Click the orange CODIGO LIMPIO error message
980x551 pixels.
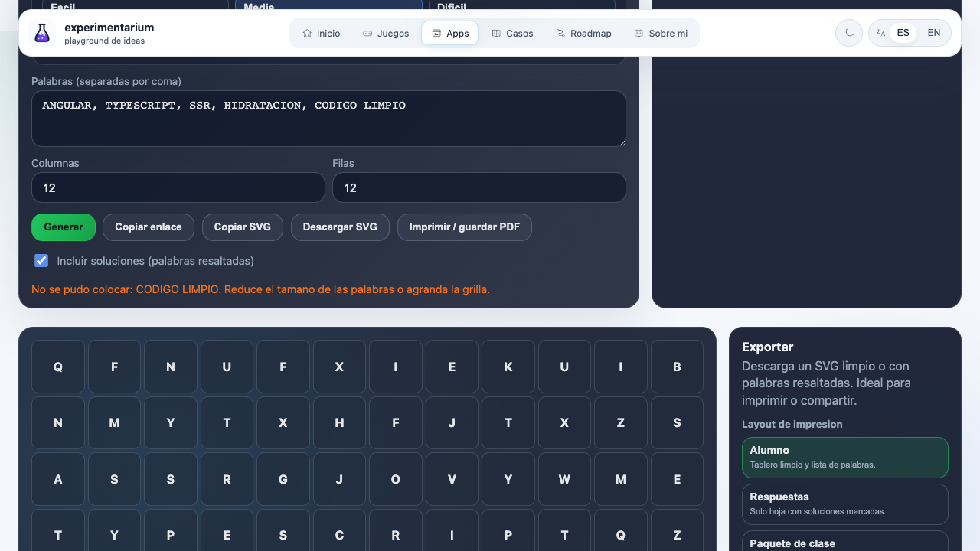(x=260, y=289)
